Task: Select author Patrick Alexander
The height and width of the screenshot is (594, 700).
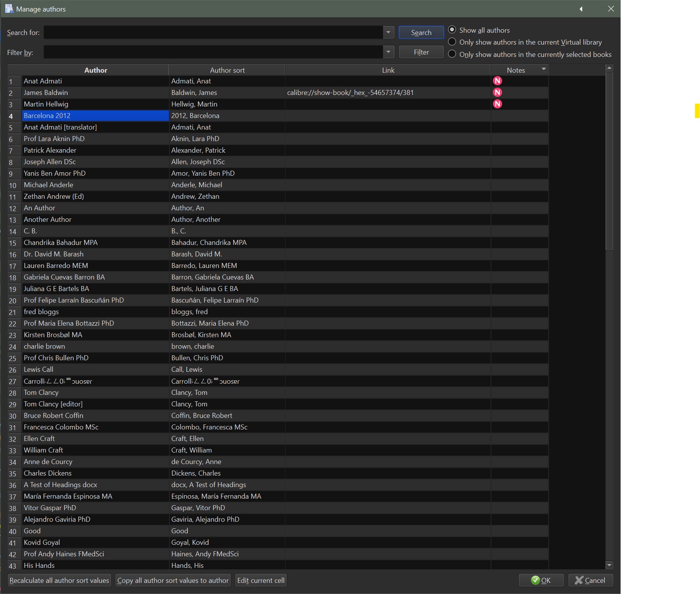Action: click(x=95, y=150)
